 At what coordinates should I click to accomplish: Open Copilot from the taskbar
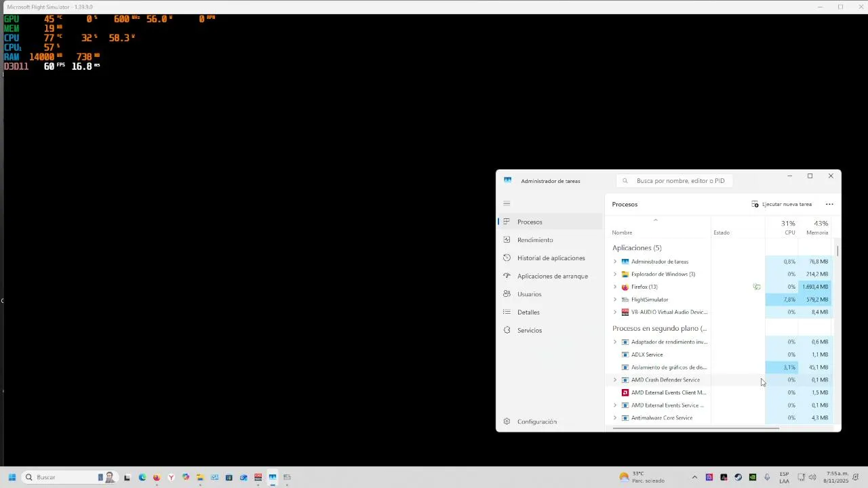pos(186,477)
